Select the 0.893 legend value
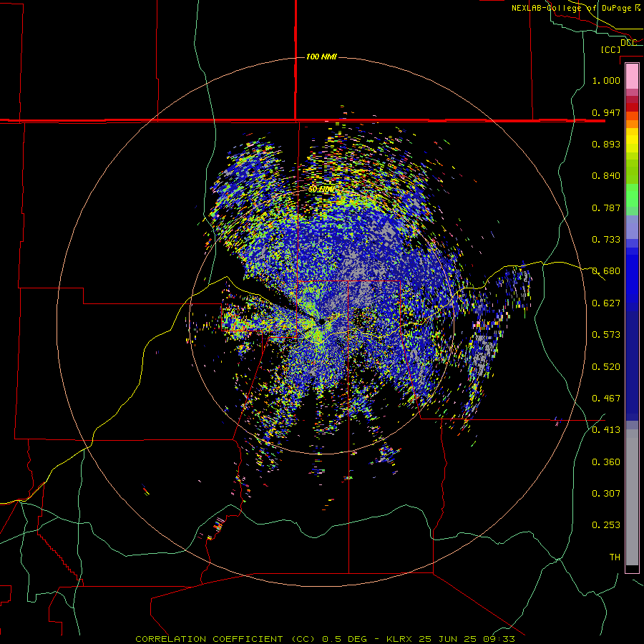This screenshot has height=644, width=644. click(606, 144)
